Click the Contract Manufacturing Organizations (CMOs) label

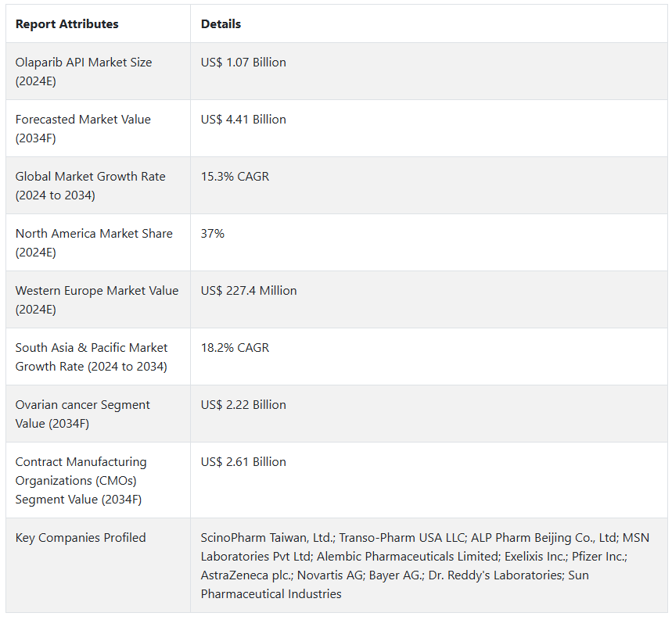(x=81, y=480)
